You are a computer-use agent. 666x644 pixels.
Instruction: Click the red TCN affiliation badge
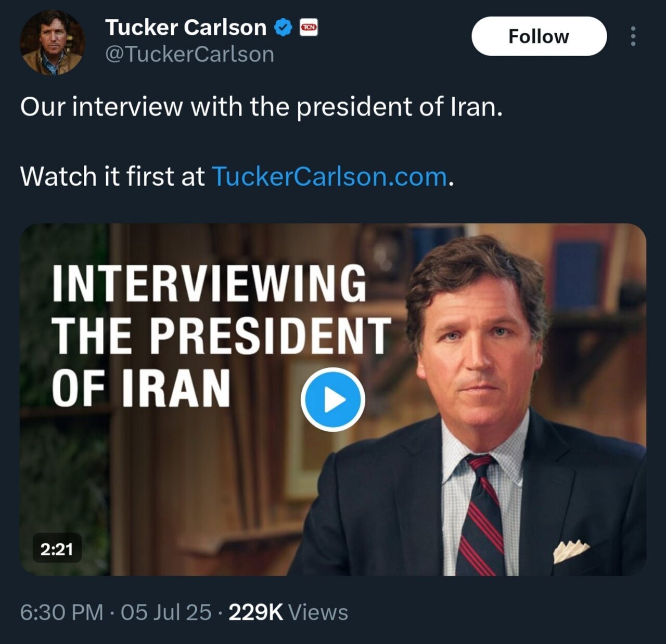309,27
